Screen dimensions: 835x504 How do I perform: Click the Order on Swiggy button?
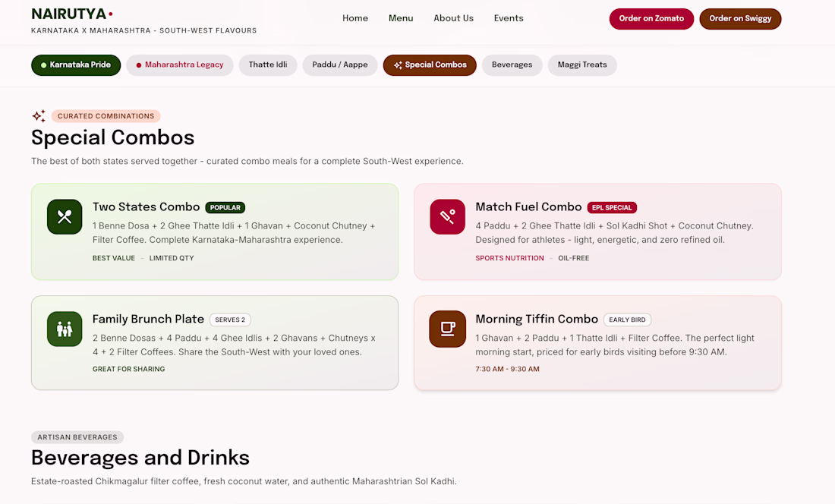(740, 19)
